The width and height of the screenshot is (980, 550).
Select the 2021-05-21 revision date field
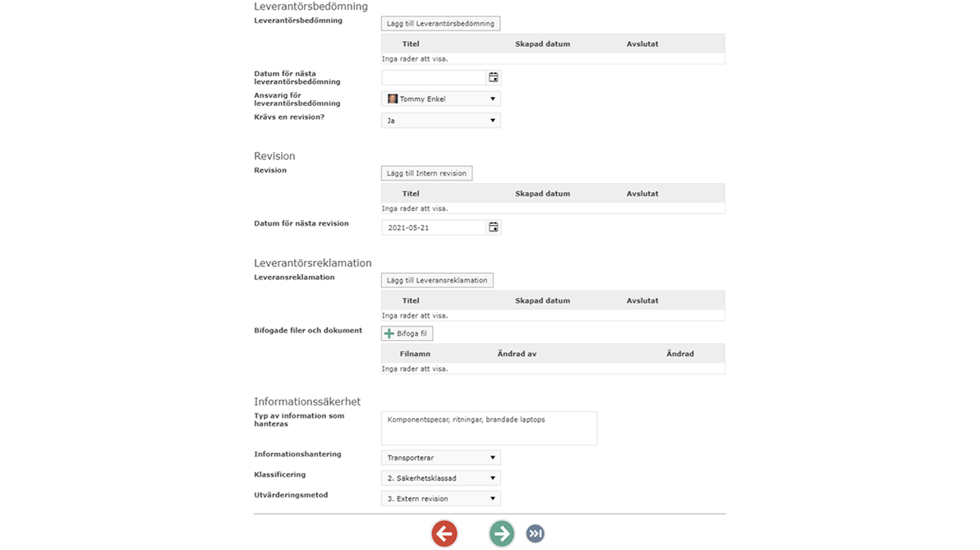[x=434, y=227]
